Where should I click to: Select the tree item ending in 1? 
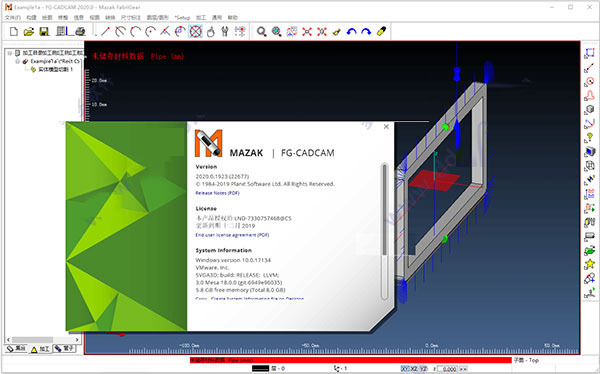(x=55, y=69)
